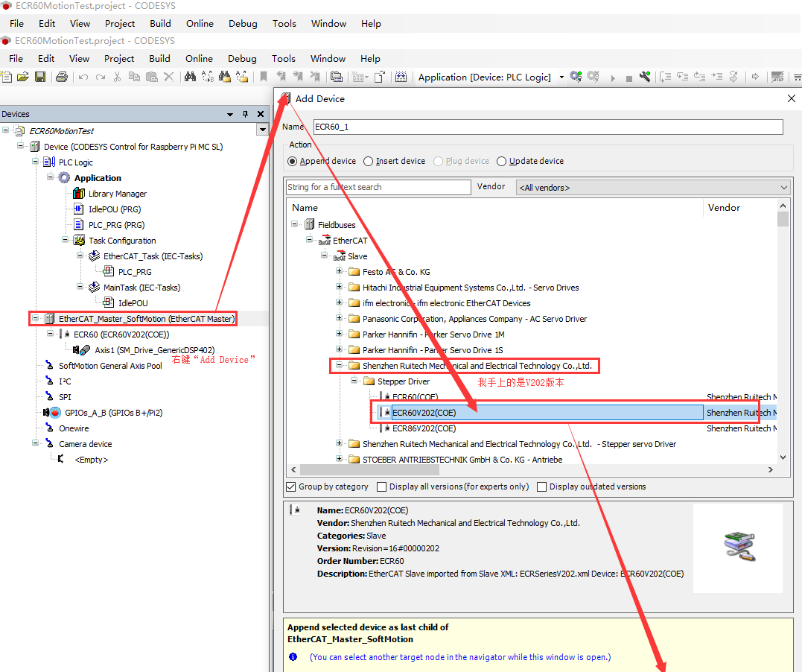This screenshot has height=672, width=802.
Task: Toggle a bookmark with the bookmark icon
Action: pos(264,77)
